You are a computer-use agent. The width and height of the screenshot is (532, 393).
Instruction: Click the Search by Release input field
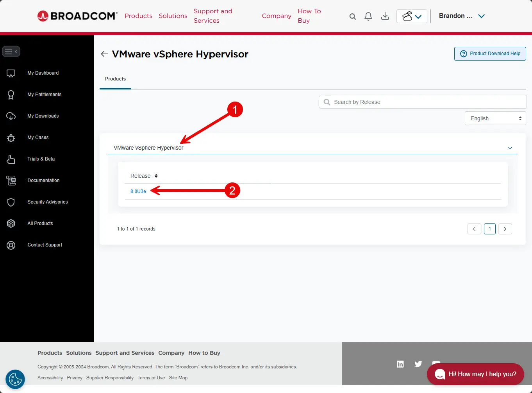coord(423,102)
